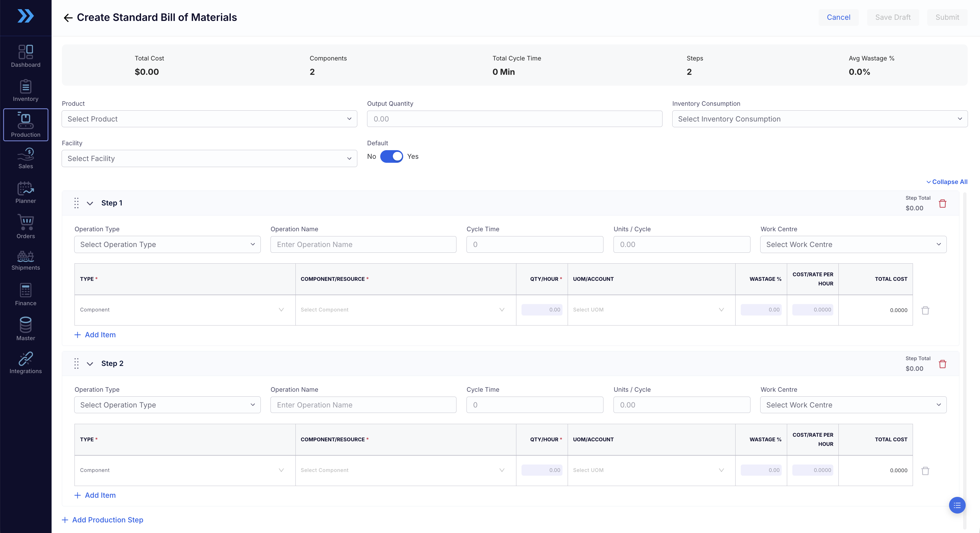Open the Select Inventory Consumption dropdown
The image size is (980, 533).
coord(820,119)
